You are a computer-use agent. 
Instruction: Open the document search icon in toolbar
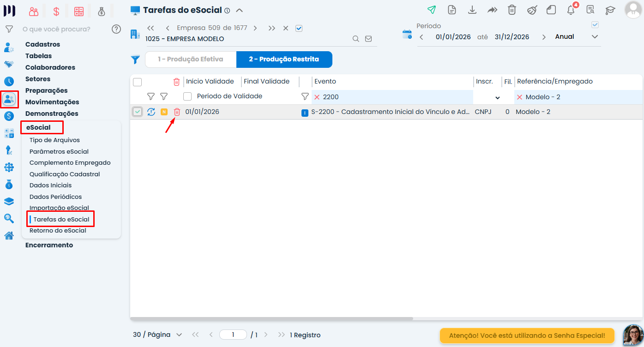pyautogui.click(x=590, y=10)
